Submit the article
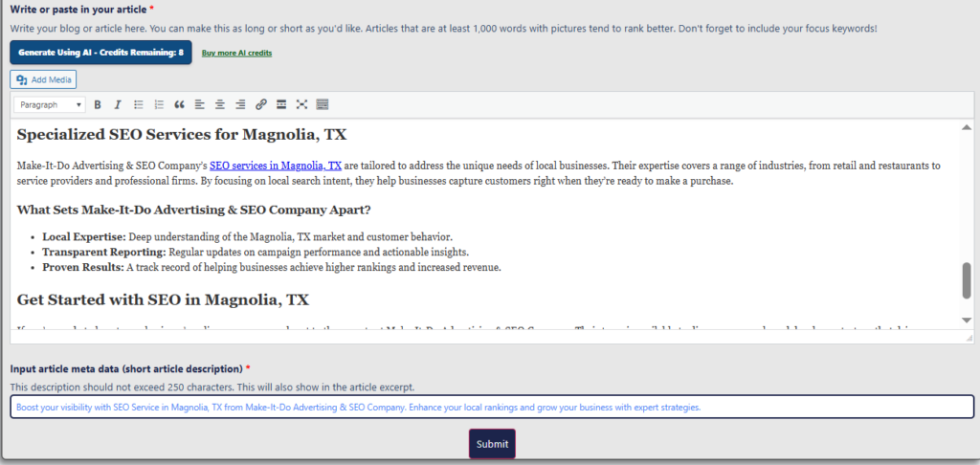The image size is (980, 465). [492, 444]
